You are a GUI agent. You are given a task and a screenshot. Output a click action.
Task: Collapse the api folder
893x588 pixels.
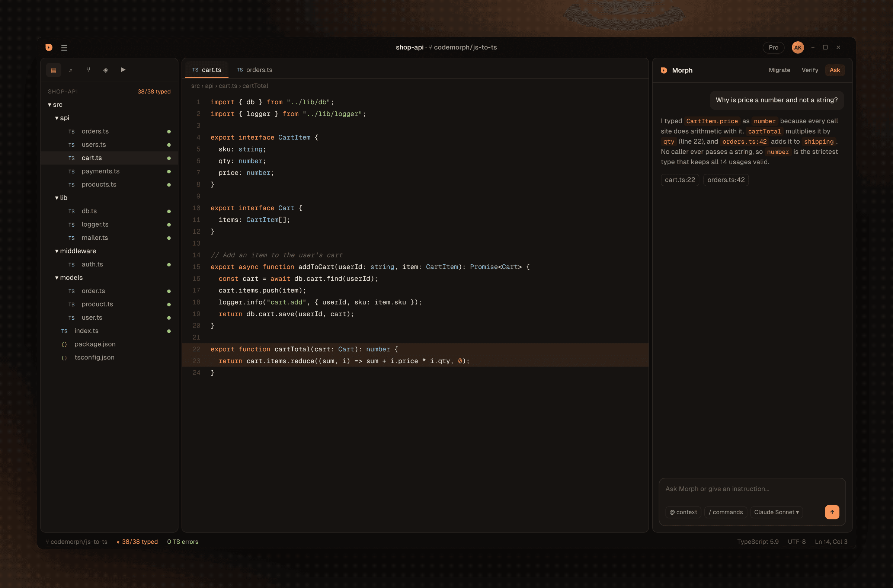coord(62,118)
